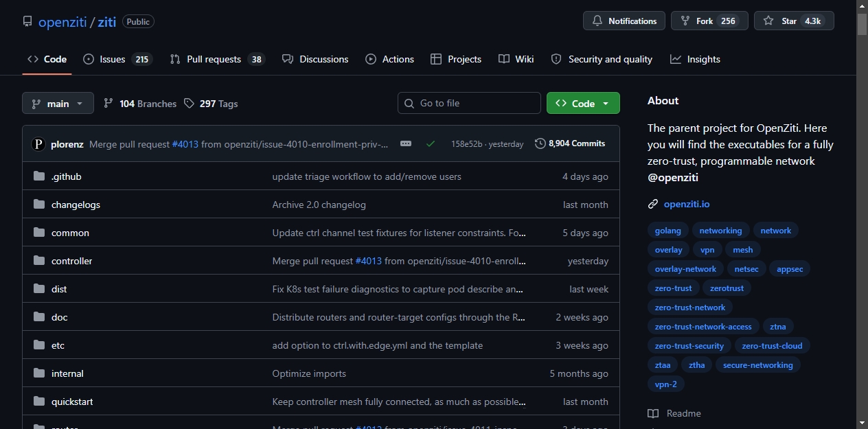Click the link icon beside openziti.io

[x=653, y=204]
